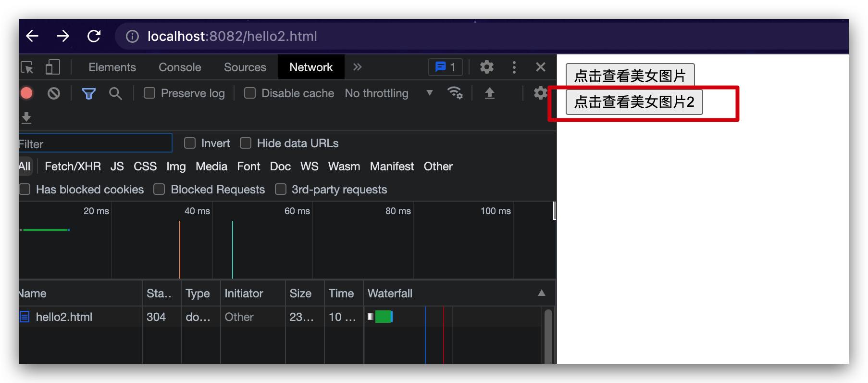Select the hello2.html request row
The width and height of the screenshot is (868, 383).
[x=281, y=317]
